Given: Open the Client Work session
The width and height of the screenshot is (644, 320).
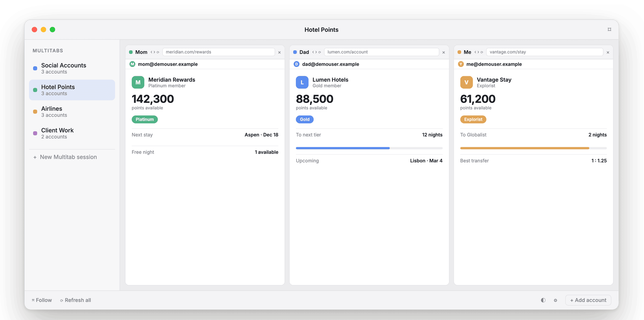Looking at the screenshot, I should (72, 133).
